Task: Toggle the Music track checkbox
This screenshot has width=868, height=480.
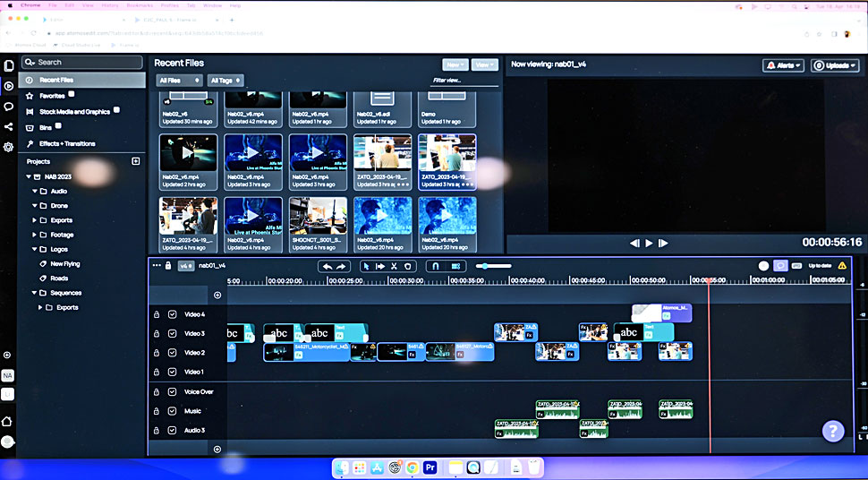Action: (172, 411)
